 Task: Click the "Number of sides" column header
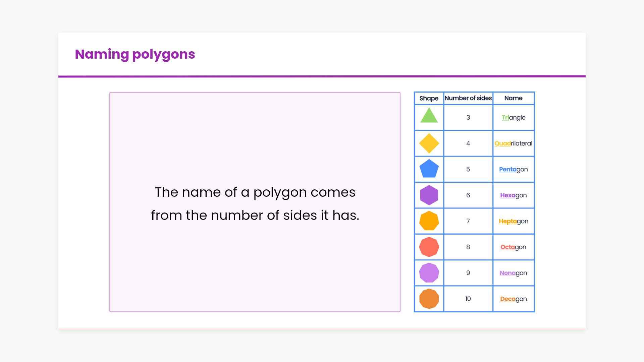[468, 98]
